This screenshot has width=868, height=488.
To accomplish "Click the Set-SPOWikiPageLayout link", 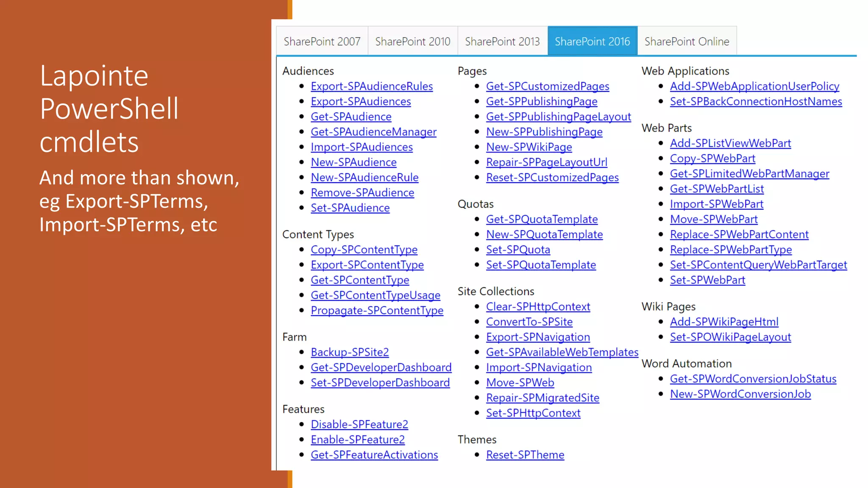I will click(730, 337).
